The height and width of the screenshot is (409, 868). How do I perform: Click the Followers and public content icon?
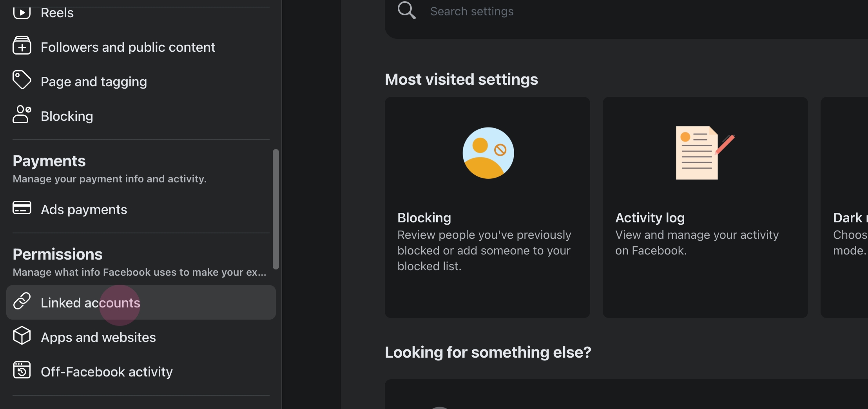pyautogui.click(x=22, y=45)
